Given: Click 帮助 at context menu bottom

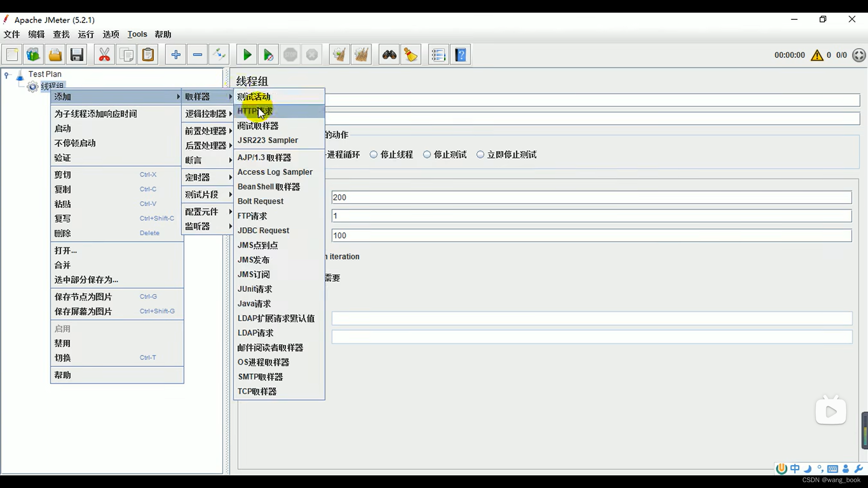Looking at the screenshot, I should tap(117, 375).
